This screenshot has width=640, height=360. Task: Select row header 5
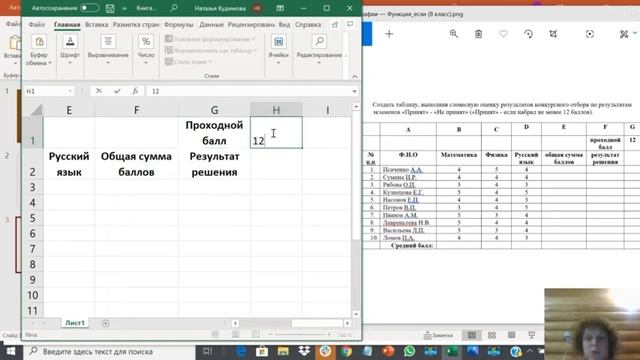point(33,218)
